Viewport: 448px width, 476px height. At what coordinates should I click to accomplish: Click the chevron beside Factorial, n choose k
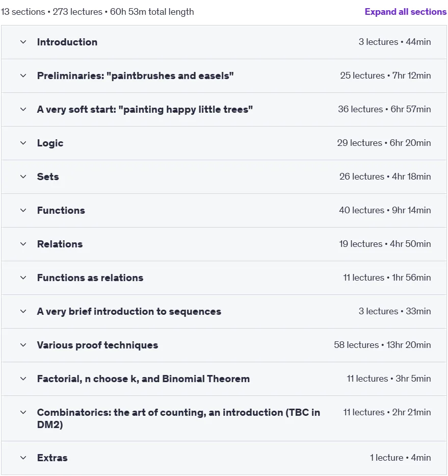23,379
